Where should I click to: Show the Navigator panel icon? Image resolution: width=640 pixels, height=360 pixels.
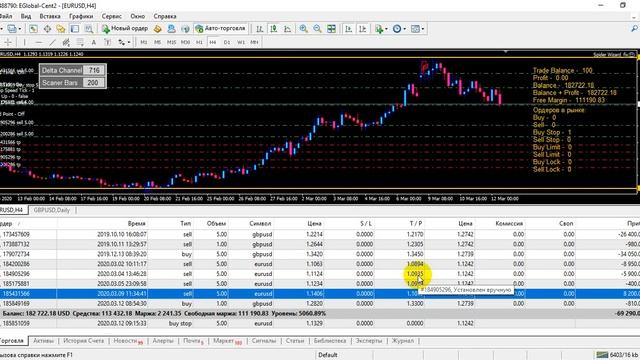tap(61, 29)
